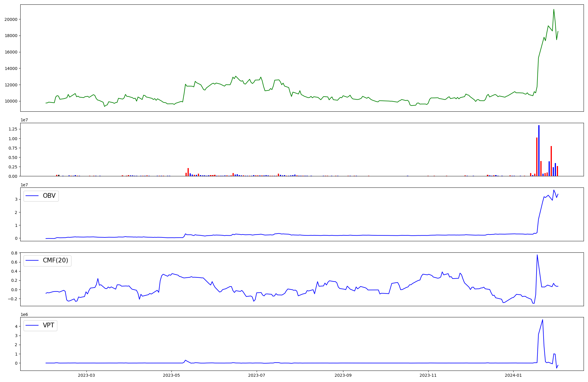
Task: Click the VPT legend label
Action: click(x=49, y=325)
